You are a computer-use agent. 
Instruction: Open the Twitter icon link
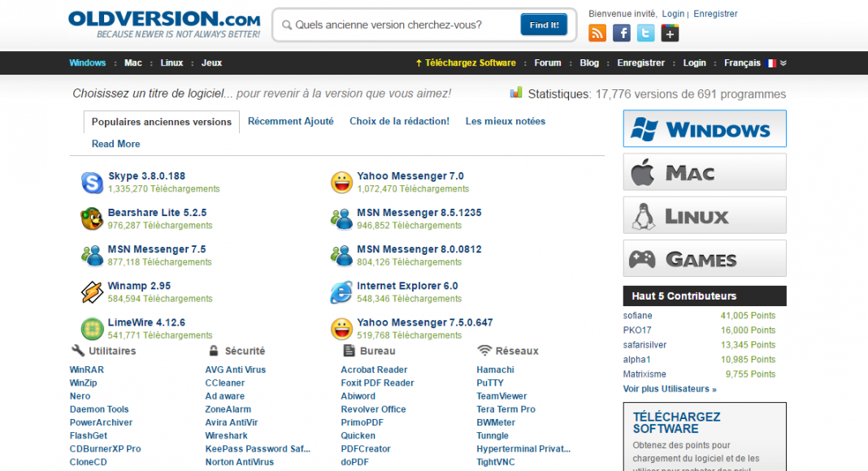pyautogui.click(x=645, y=33)
